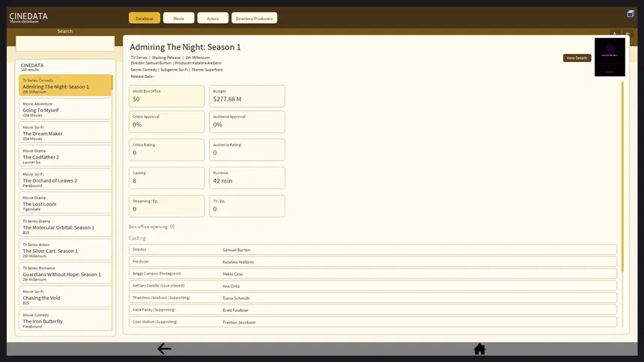Click the Producer Katalina Arellano row
Image resolution: width=644 pixels, height=362 pixels.
(x=372, y=262)
